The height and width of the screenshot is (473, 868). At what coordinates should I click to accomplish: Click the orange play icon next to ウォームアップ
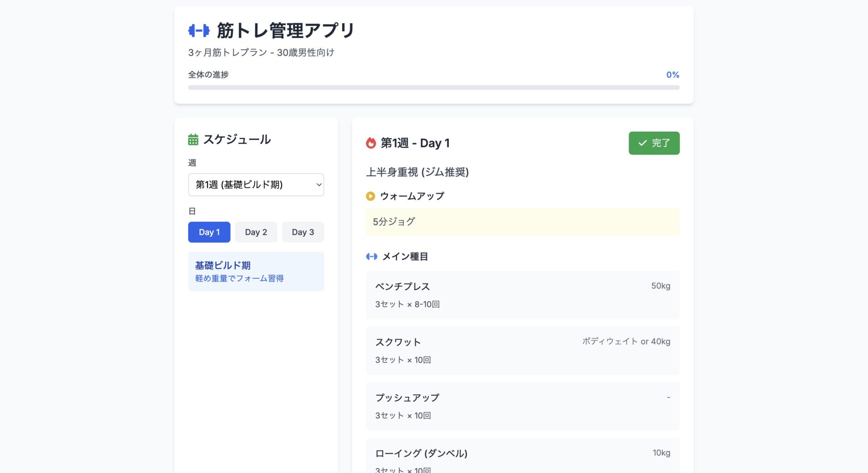370,196
